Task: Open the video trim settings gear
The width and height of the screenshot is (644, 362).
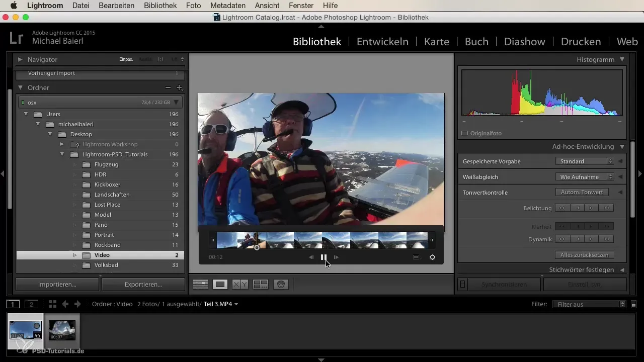Action: coord(432,257)
